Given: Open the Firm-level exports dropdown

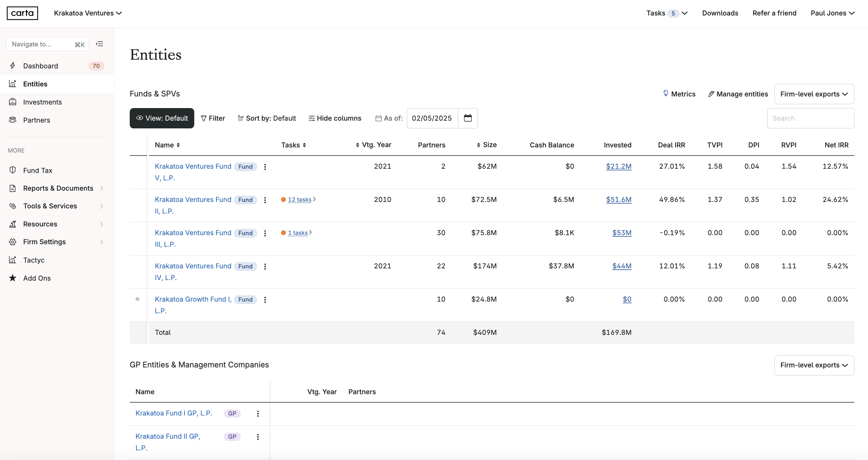Looking at the screenshot, I should [814, 94].
